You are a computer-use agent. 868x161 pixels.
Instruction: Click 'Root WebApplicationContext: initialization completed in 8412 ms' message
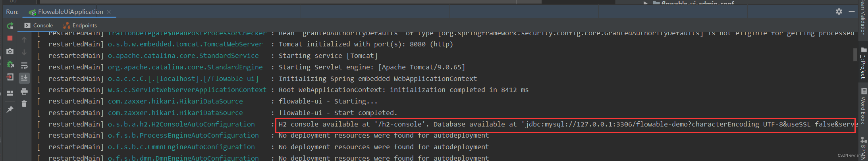(403, 90)
